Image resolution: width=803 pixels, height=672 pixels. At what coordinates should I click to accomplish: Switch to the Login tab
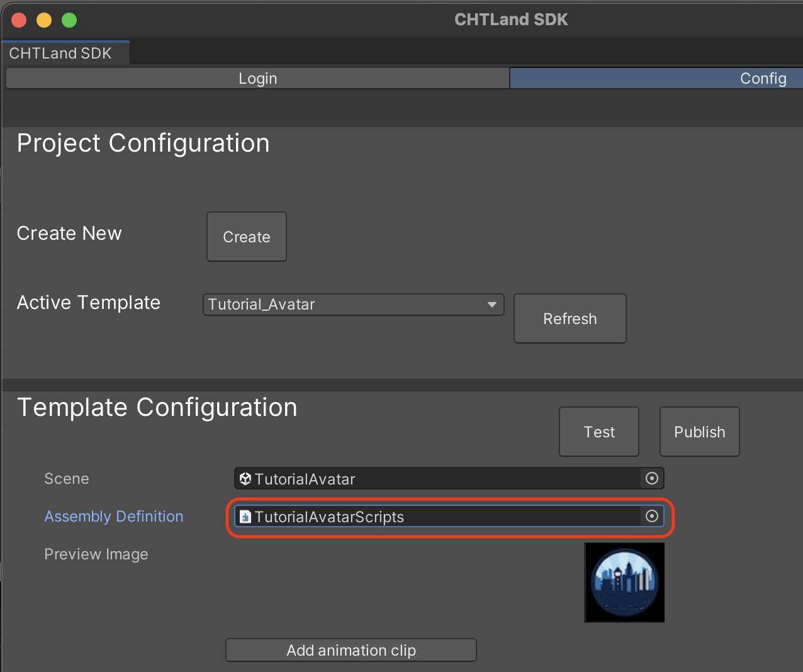[x=257, y=79]
